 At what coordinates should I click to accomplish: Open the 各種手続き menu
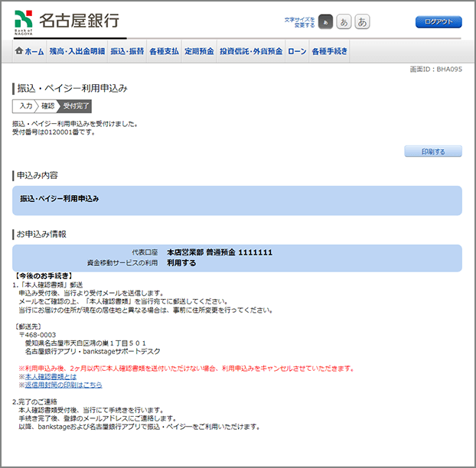[x=329, y=51]
